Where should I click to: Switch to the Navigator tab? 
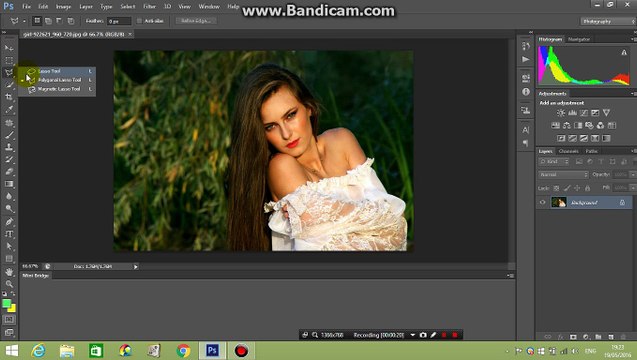(578, 39)
